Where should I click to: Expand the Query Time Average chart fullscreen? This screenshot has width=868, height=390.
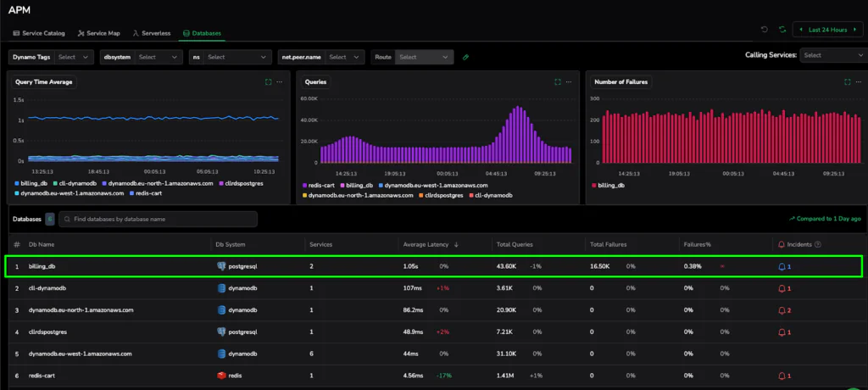[x=269, y=82]
